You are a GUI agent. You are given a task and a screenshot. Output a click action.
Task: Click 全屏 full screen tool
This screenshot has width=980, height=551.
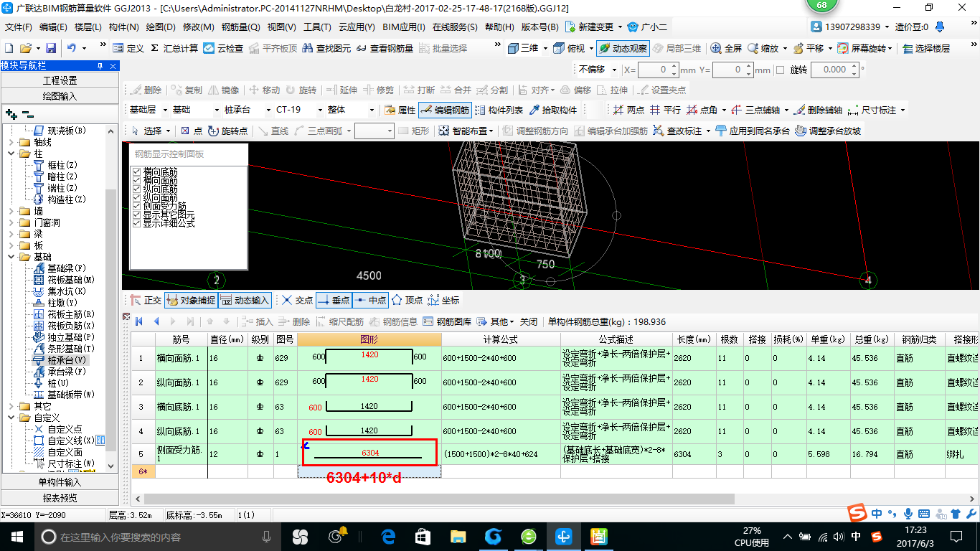[x=726, y=48]
